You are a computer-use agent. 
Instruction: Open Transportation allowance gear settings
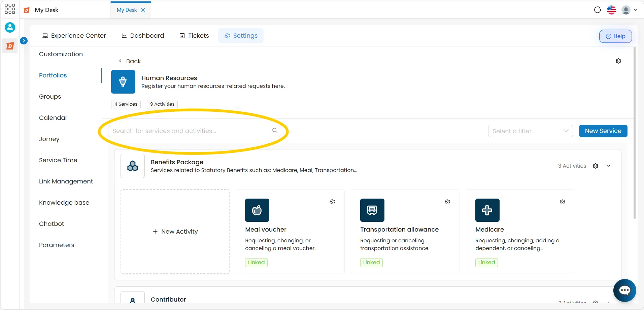tap(447, 202)
